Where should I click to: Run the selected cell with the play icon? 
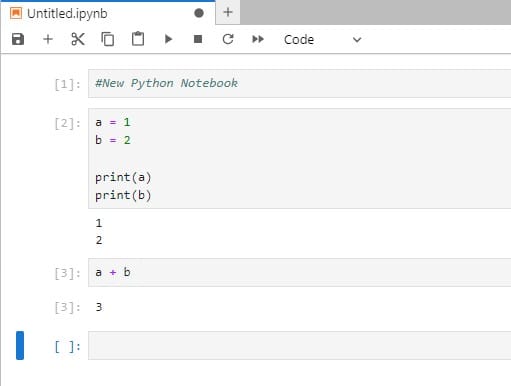point(168,39)
